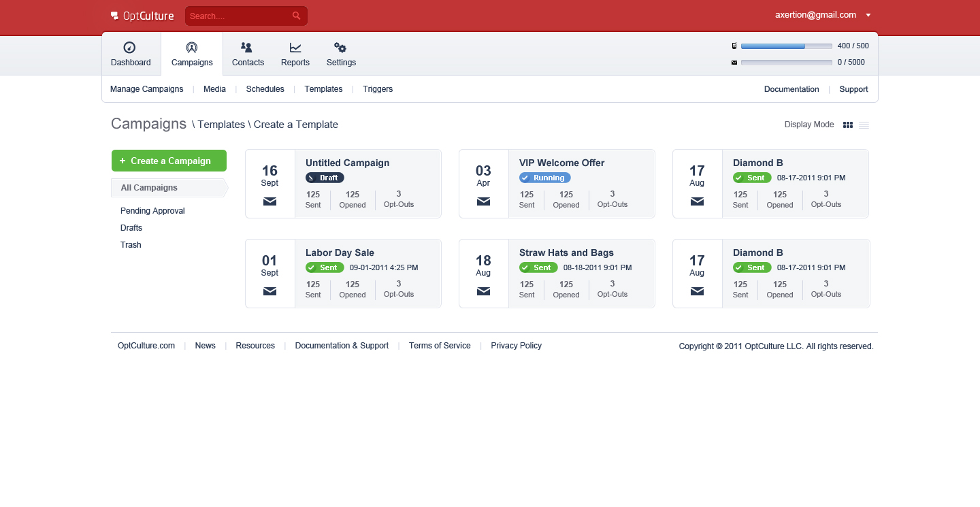Screen dimensions: 980x507
Task: Click the SMS phone credits icon
Action: tap(734, 46)
